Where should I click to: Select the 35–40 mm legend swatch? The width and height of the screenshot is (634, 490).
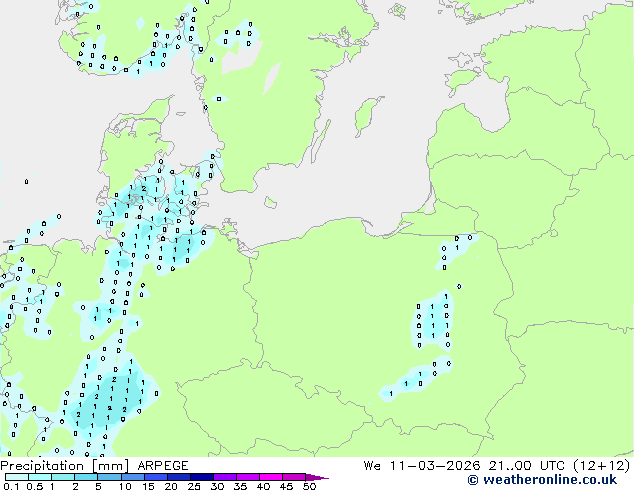(x=247, y=477)
